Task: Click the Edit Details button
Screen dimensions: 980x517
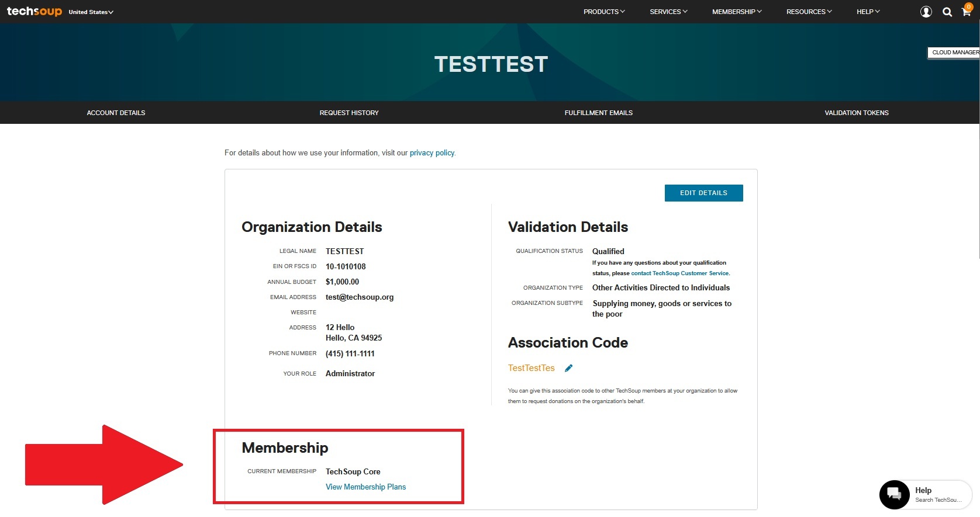Action: (x=704, y=193)
